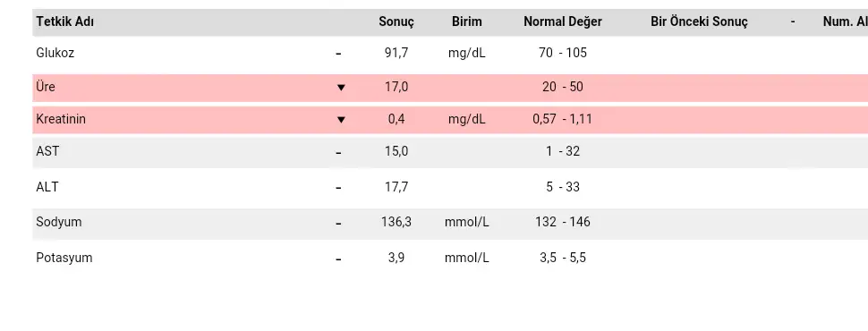Click the Glukoz unit mg/dL
This screenshot has width=868, height=331.
[466, 53]
